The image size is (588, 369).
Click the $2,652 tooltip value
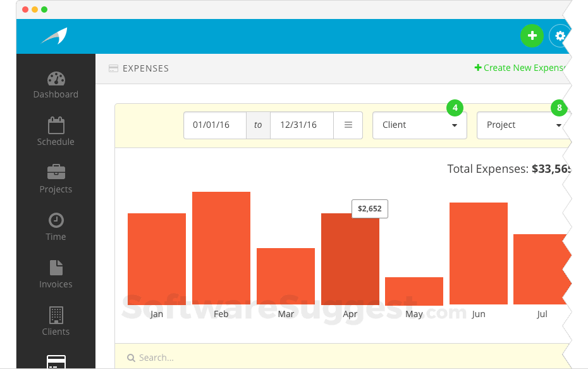coord(370,209)
